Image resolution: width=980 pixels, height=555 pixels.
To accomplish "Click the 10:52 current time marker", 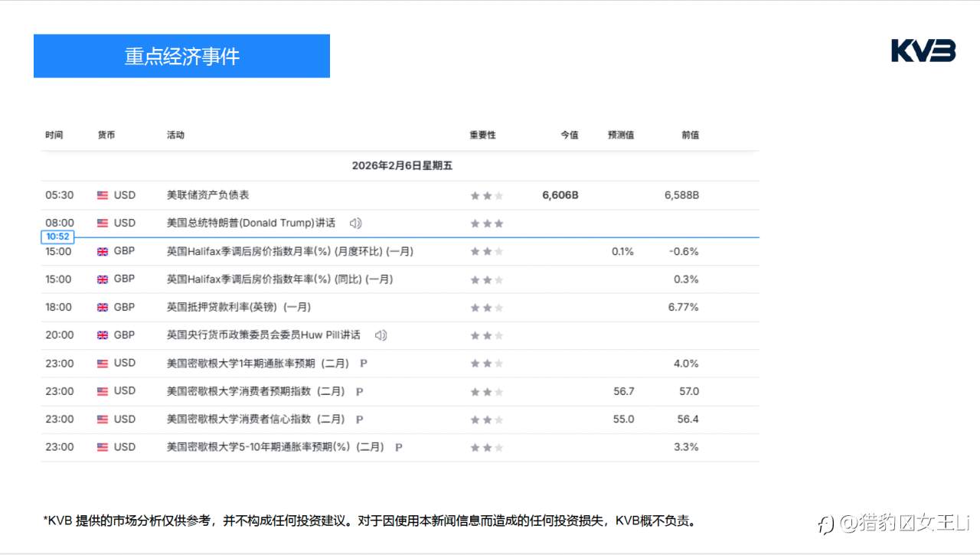I will [57, 237].
